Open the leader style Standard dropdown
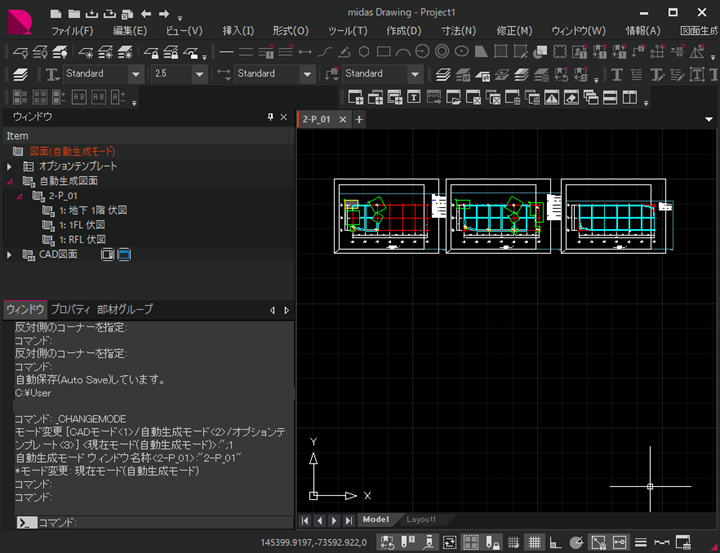 (x=415, y=74)
